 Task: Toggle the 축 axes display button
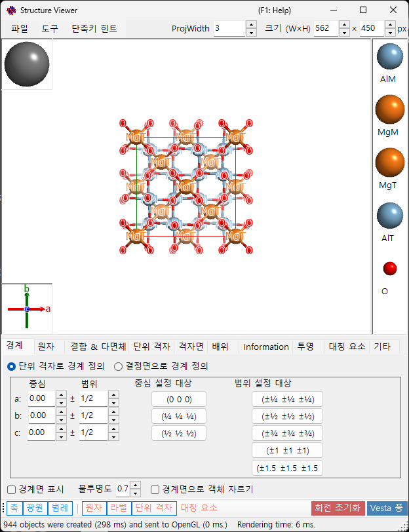[x=14, y=508]
